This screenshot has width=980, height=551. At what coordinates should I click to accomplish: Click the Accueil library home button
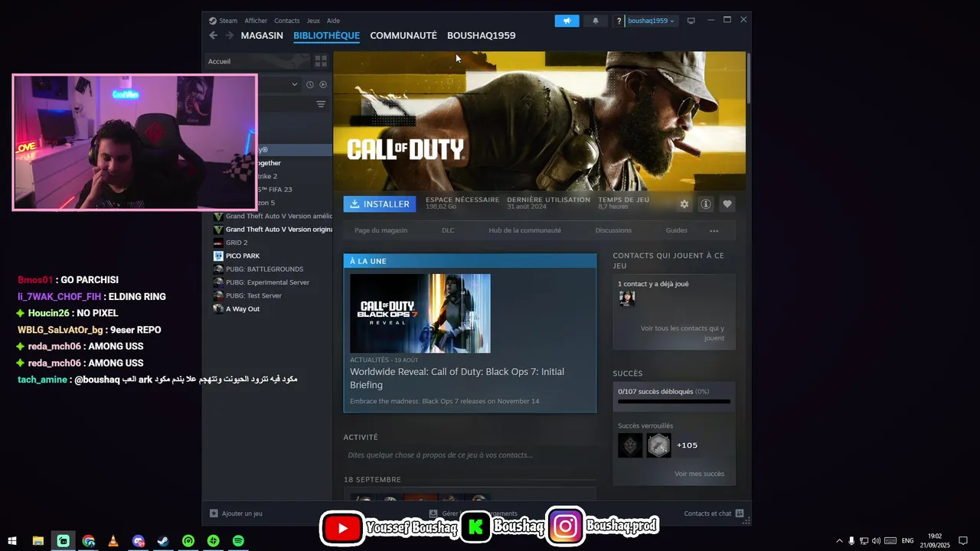pyautogui.click(x=256, y=61)
